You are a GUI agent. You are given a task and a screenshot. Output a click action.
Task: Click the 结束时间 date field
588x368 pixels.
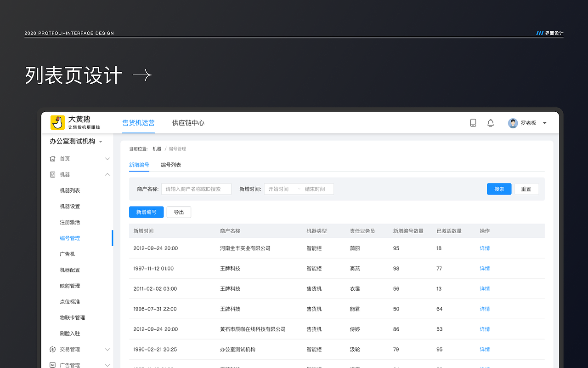(x=315, y=189)
